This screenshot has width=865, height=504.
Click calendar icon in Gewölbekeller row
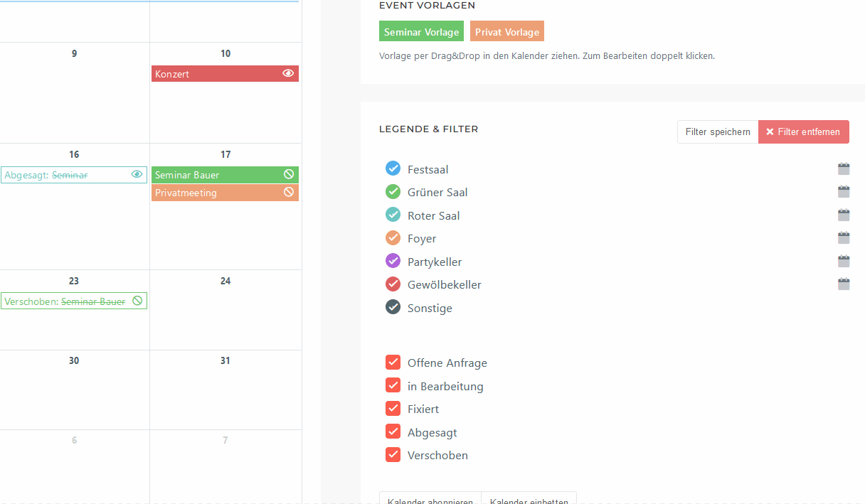844,284
